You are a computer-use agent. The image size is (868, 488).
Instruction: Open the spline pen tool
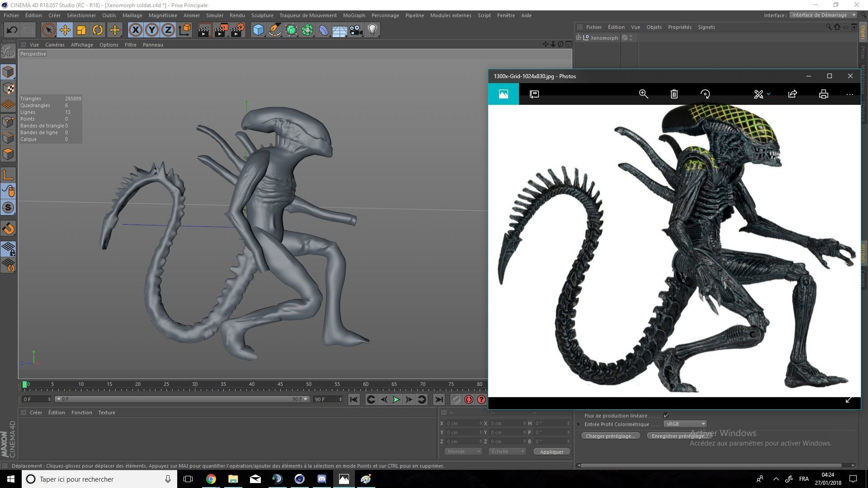[x=274, y=30]
